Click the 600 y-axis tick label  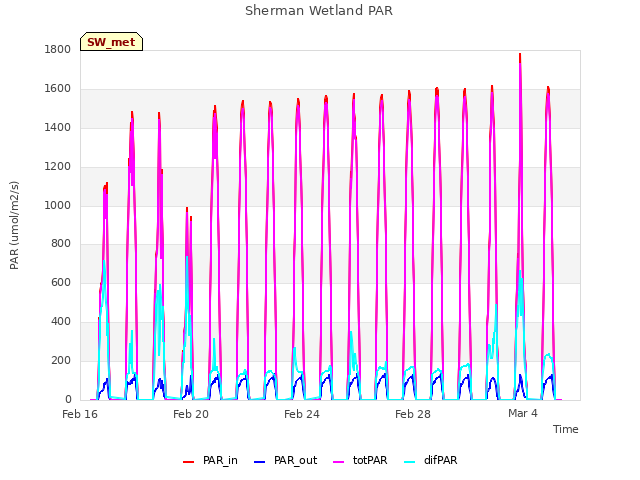point(61,282)
